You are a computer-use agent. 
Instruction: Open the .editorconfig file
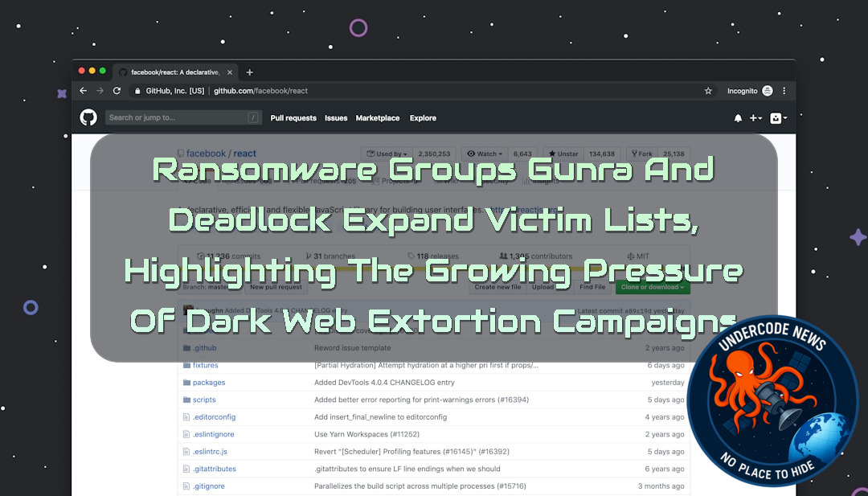click(215, 417)
